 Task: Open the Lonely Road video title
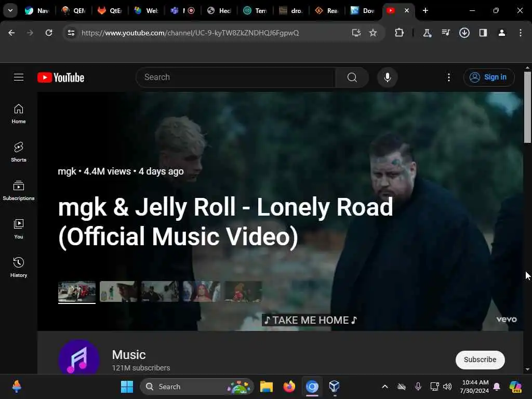click(225, 221)
